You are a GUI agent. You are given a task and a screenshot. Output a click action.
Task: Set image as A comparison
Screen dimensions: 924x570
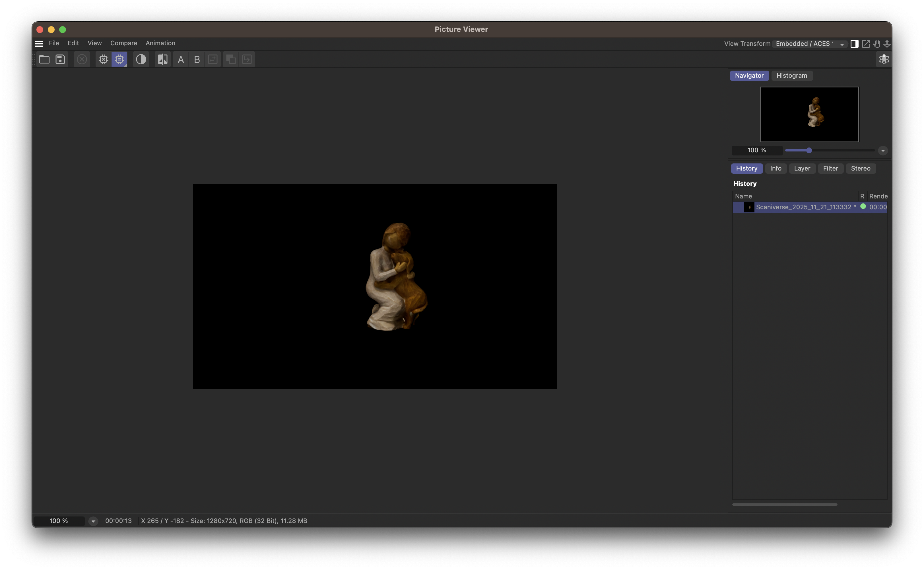pos(180,59)
